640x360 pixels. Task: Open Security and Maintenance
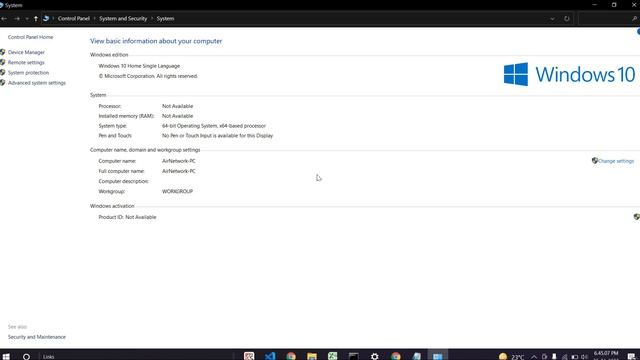click(37, 337)
